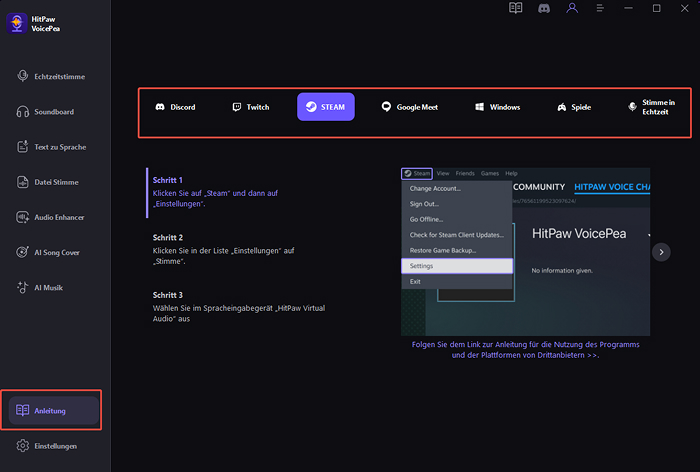Go to Audio Enhancer in sidebar

click(54, 217)
